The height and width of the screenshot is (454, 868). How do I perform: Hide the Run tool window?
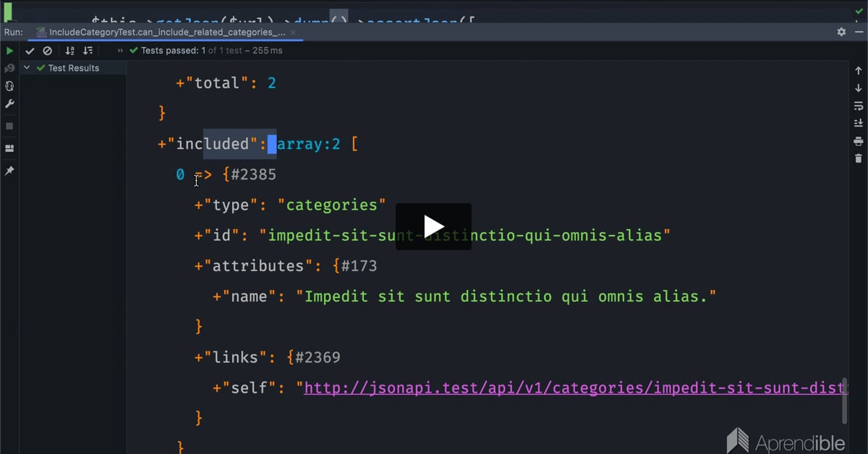point(858,32)
